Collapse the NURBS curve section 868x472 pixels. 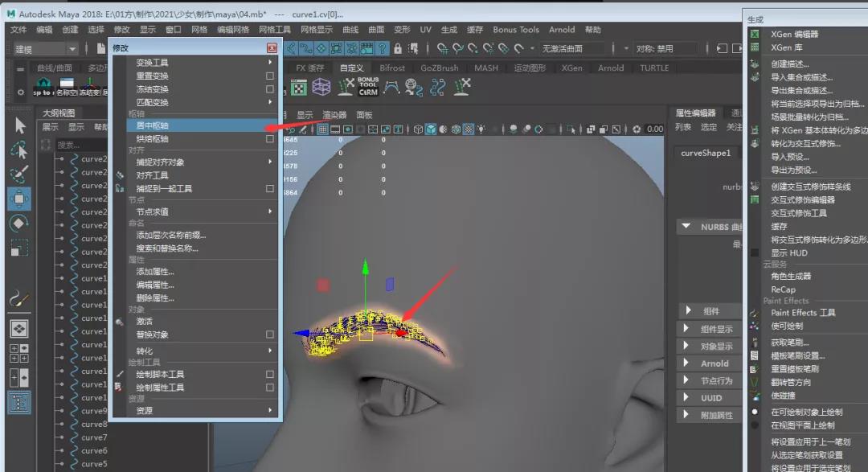point(686,227)
